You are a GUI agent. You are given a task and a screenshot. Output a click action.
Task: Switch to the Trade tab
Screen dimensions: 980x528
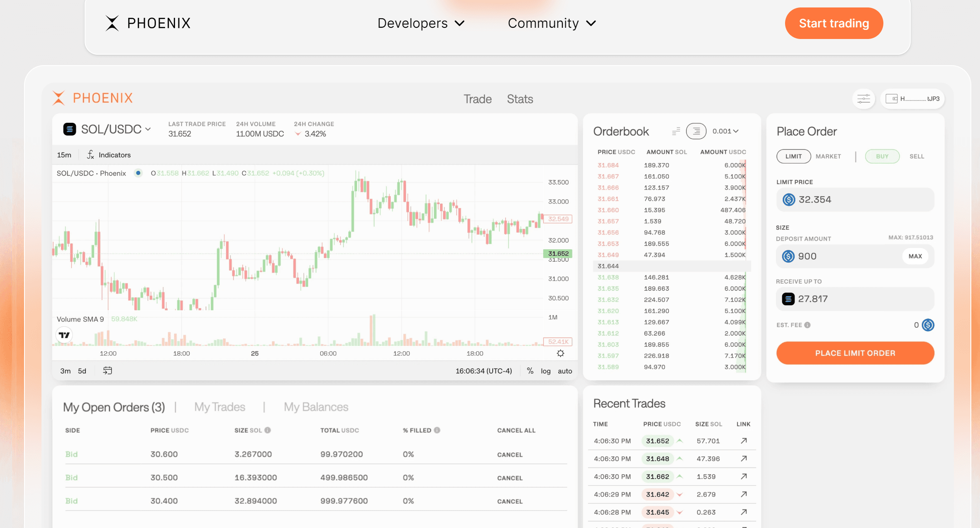click(x=477, y=99)
